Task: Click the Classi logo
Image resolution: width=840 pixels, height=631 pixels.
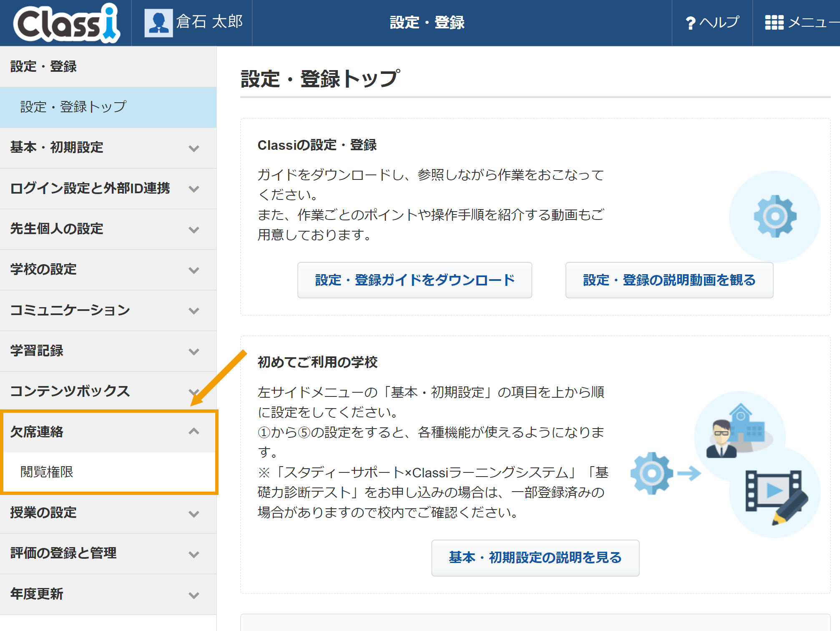Action: tap(67, 23)
